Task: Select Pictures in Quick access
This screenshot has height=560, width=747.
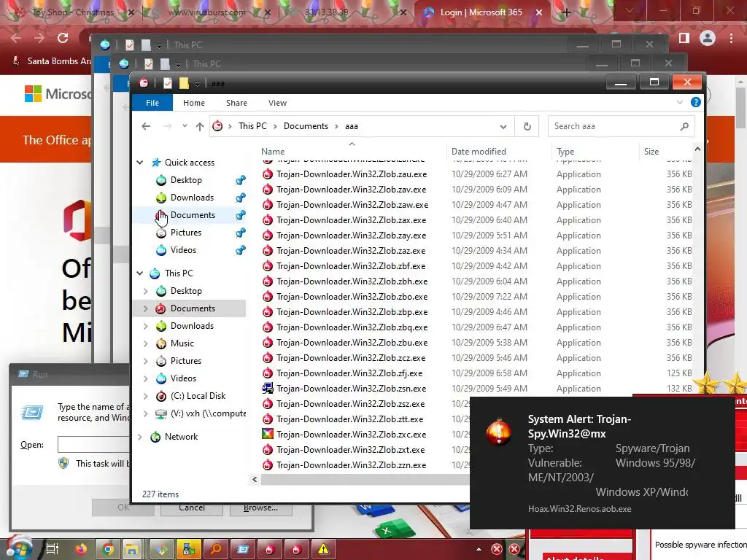Action: (x=185, y=233)
